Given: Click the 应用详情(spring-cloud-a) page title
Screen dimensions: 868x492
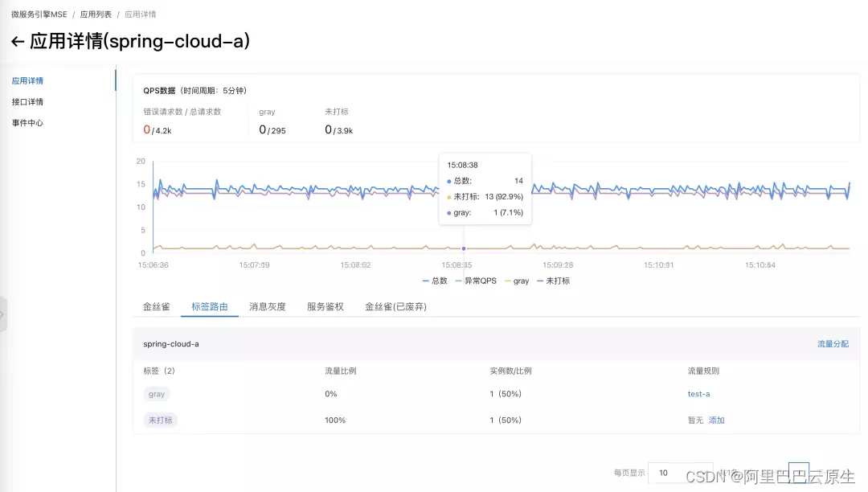Looking at the screenshot, I should tap(140, 42).
